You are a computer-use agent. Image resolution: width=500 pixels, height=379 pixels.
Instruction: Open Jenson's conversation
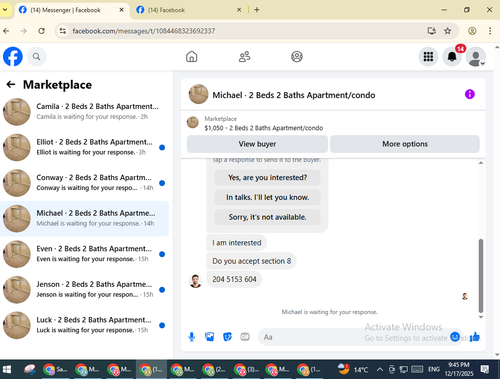pyautogui.click(x=84, y=290)
